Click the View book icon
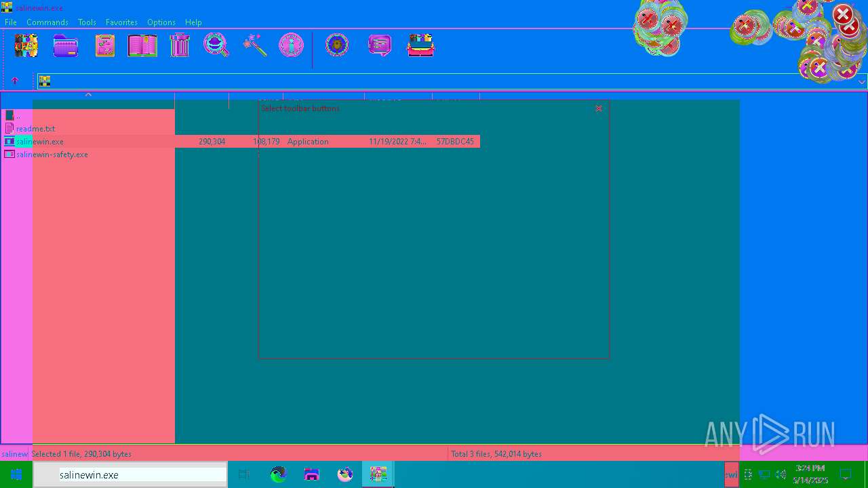The height and width of the screenshot is (488, 868). (x=142, y=45)
